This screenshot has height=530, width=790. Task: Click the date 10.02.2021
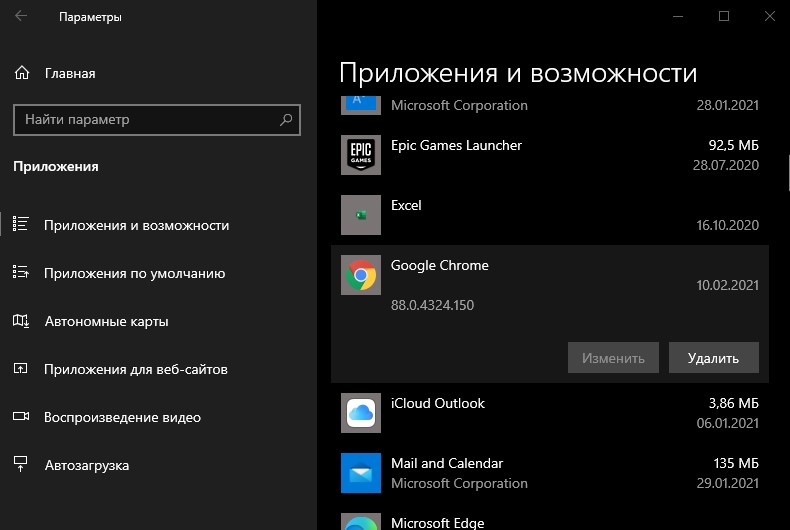(728, 285)
